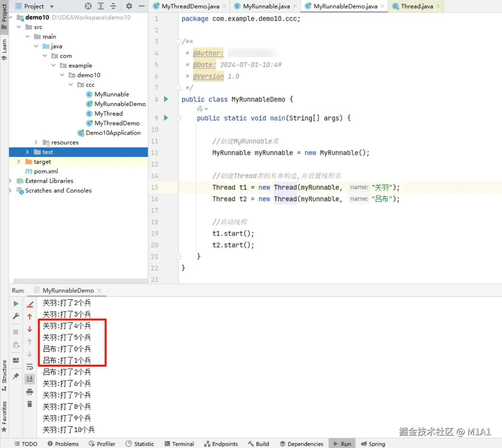Click the @Version link in Javadoc
Viewport: 502px width, 448px height.
208,76
